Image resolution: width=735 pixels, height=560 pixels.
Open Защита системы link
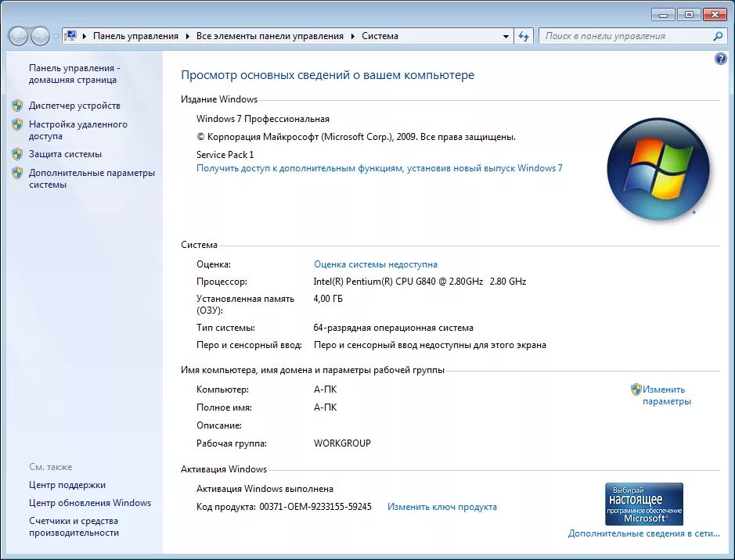[65, 154]
